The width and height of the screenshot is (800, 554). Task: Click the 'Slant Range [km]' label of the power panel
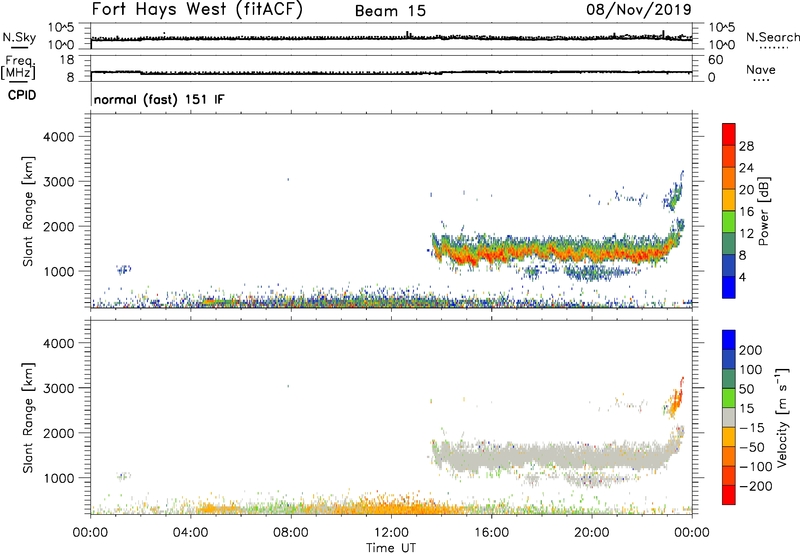(x=28, y=211)
